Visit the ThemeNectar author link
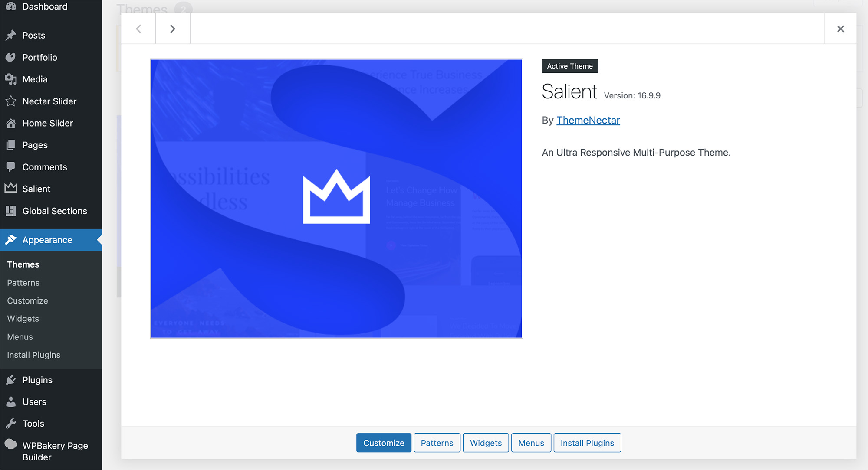 588,120
